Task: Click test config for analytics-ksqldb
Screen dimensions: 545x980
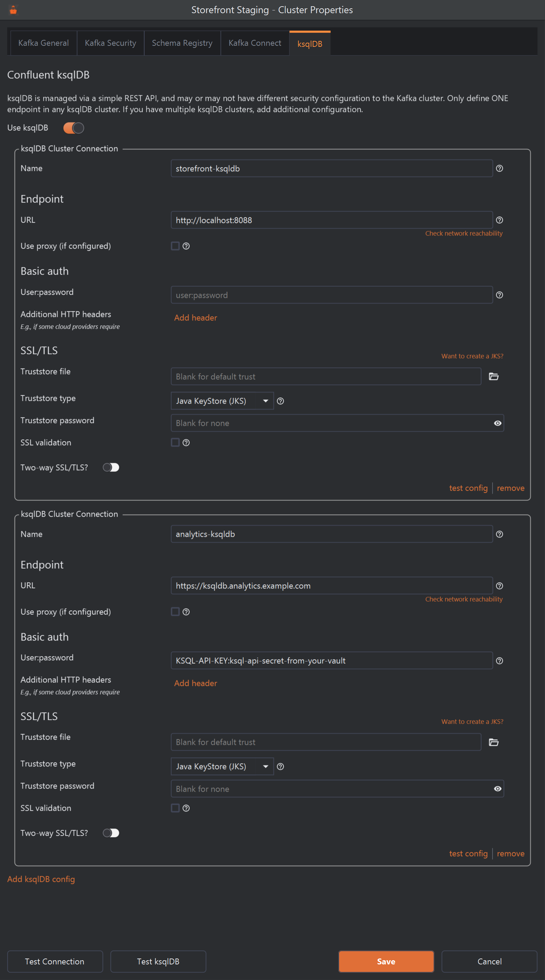Action: (468, 854)
